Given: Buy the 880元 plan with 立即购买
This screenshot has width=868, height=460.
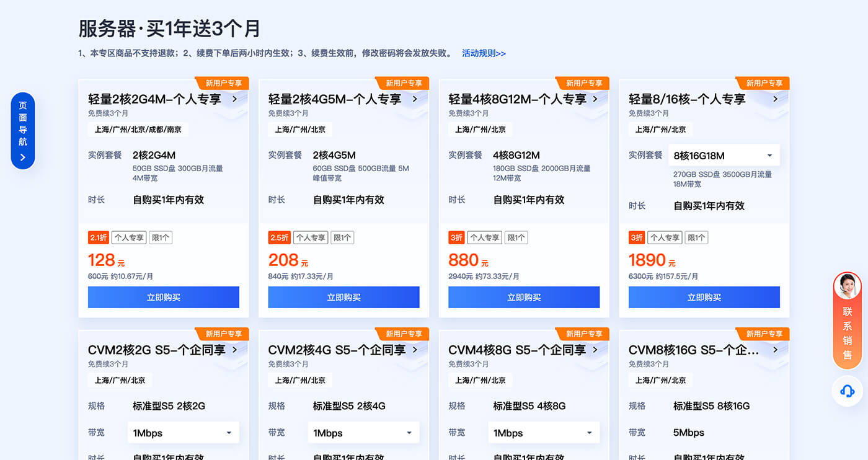Looking at the screenshot, I should click(524, 297).
